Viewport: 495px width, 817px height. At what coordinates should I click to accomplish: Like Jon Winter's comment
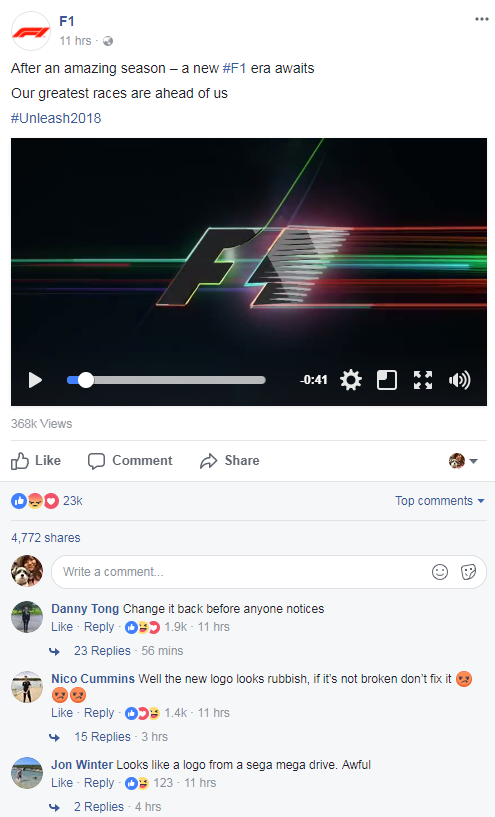[x=62, y=783]
